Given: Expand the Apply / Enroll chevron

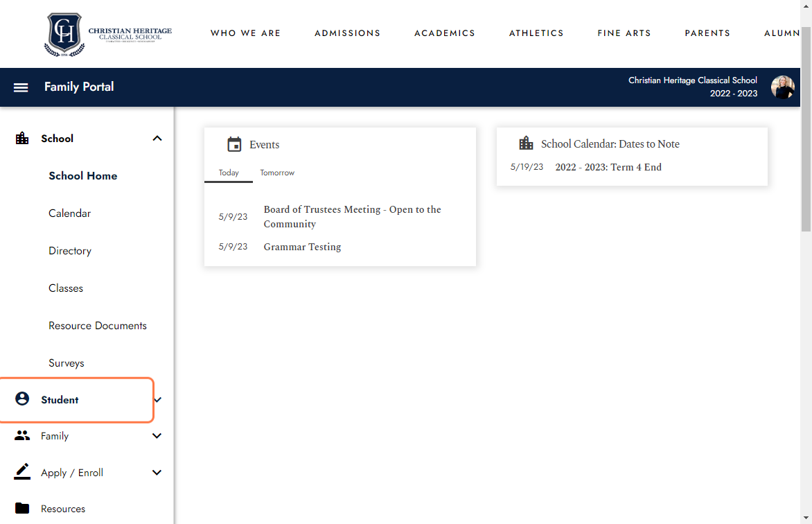Looking at the screenshot, I should [x=157, y=472].
